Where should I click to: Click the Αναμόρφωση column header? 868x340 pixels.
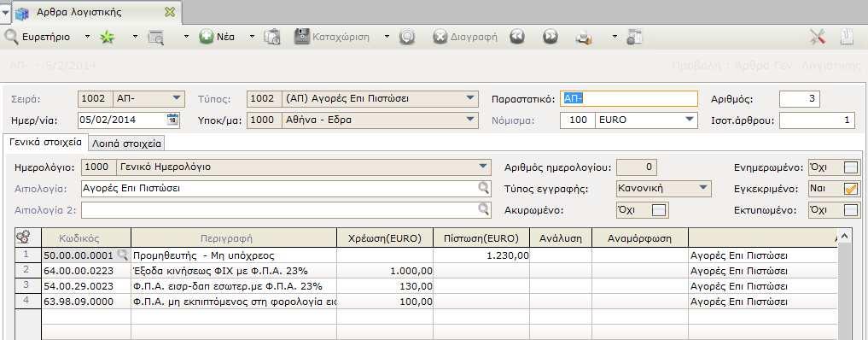pos(640,238)
